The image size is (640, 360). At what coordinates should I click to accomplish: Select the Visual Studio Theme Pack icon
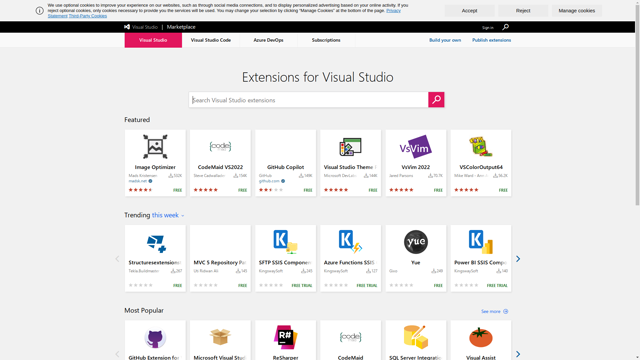(350, 147)
